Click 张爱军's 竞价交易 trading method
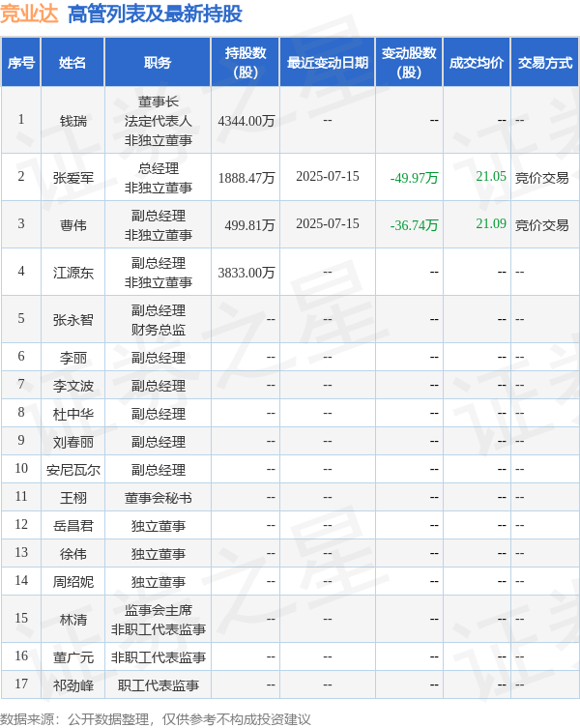This screenshot has width=580, height=728. tap(542, 178)
